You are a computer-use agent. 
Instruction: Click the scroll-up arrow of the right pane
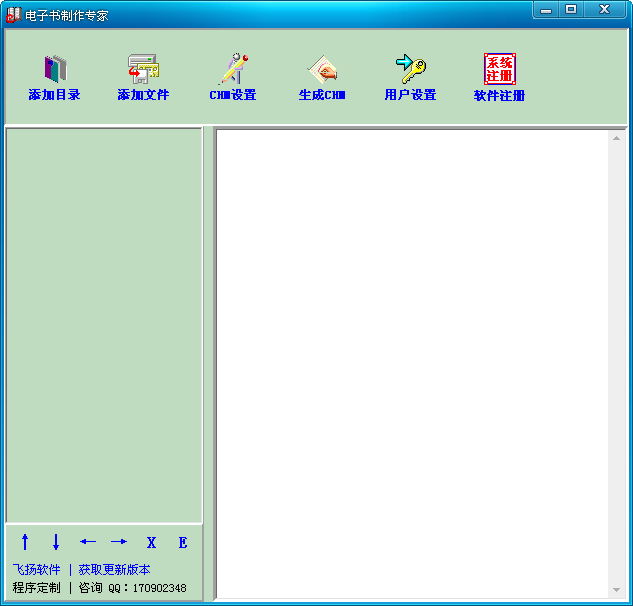tap(617, 138)
